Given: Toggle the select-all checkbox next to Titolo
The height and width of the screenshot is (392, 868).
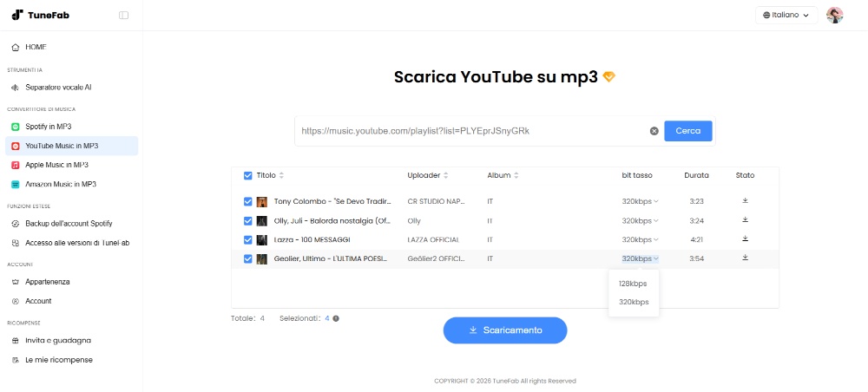Looking at the screenshot, I should coord(248,175).
